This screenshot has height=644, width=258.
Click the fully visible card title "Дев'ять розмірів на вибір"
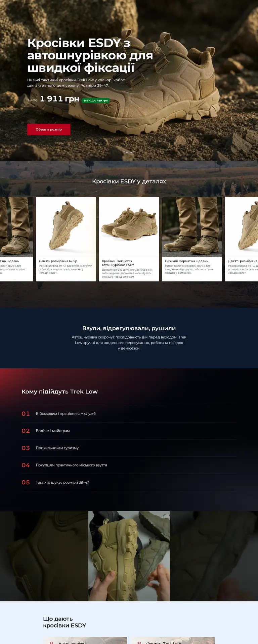click(x=58, y=261)
